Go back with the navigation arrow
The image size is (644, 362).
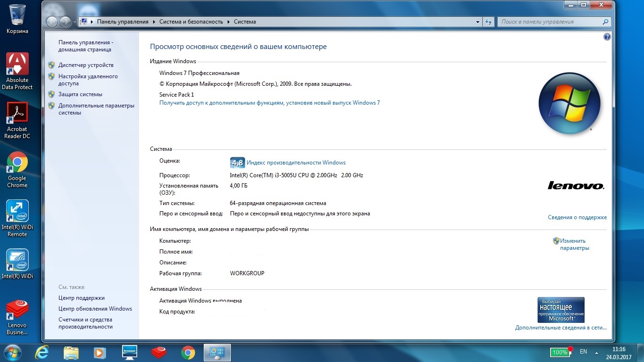click(x=52, y=22)
